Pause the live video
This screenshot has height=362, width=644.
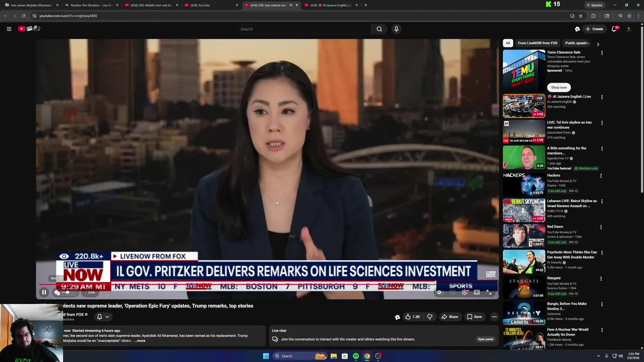[x=44, y=292]
